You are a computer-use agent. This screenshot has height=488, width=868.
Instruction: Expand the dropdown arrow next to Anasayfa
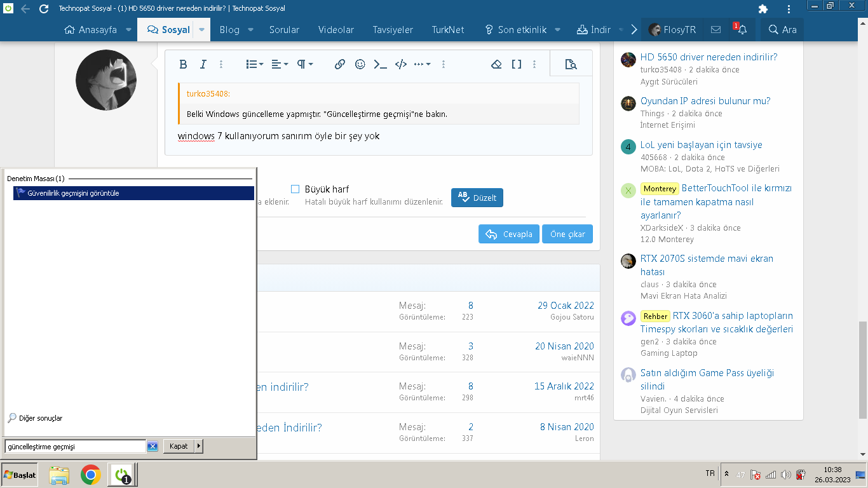129,30
